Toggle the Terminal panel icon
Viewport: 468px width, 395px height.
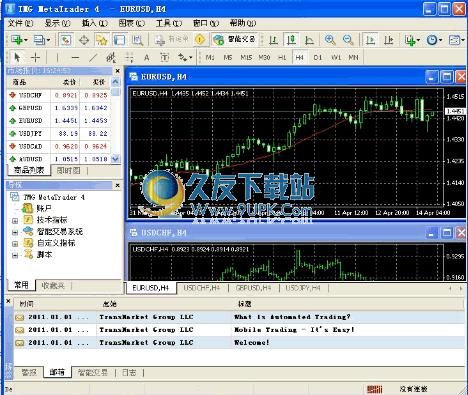tap(119, 40)
